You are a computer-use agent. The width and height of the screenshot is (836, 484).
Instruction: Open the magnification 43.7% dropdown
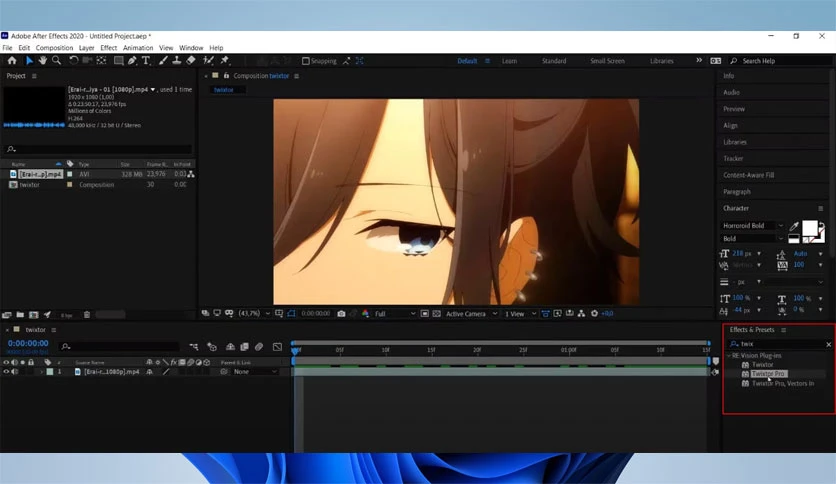tap(254, 313)
